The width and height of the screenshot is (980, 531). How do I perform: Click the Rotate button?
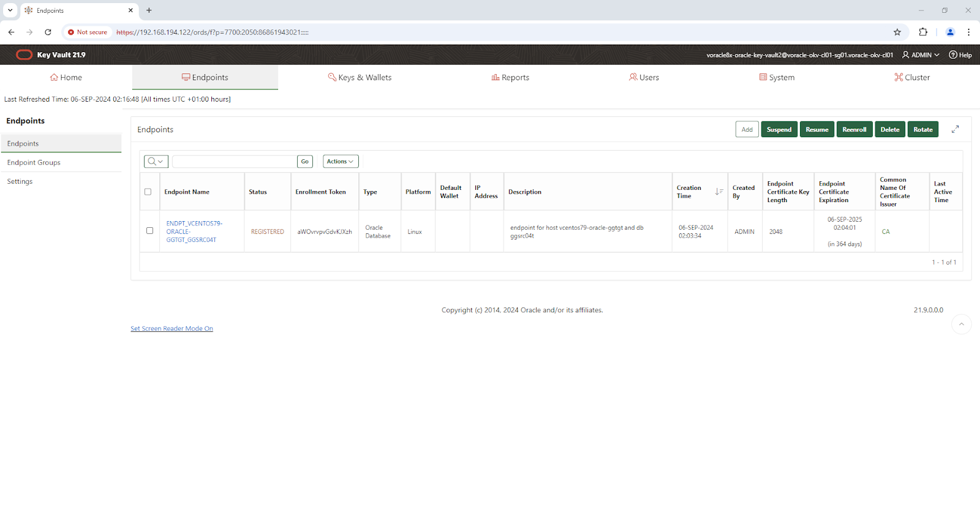coord(923,129)
